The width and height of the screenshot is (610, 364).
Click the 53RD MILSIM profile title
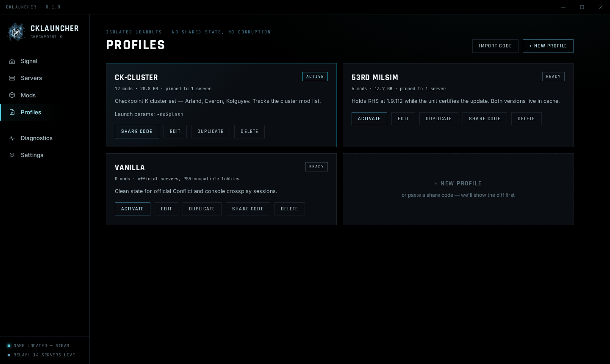(375, 77)
